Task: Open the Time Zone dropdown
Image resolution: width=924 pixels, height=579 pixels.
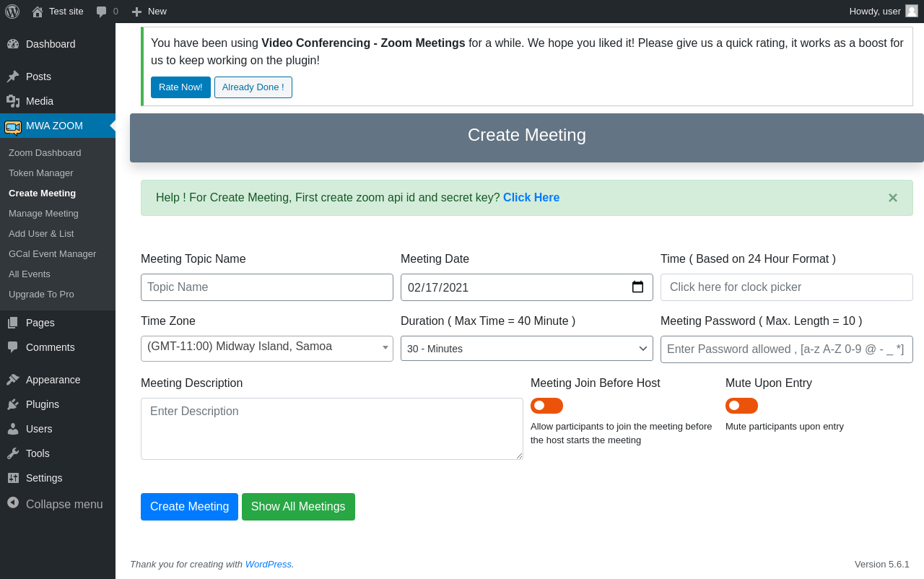Action: (267, 348)
